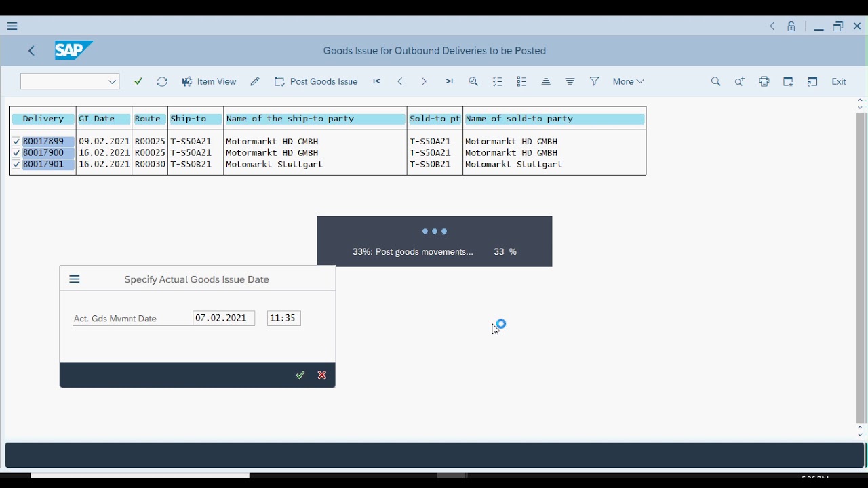The height and width of the screenshot is (488, 868).
Task: Click the lock session icon
Action: point(792,26)
